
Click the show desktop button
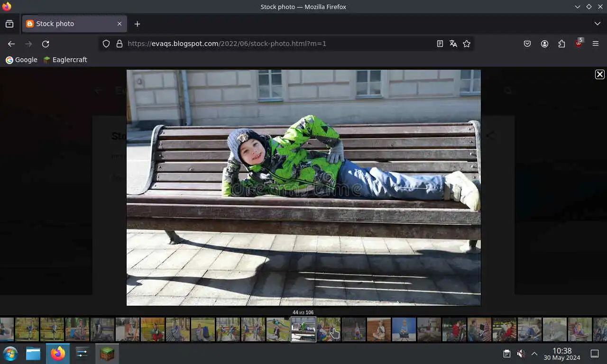595,354
